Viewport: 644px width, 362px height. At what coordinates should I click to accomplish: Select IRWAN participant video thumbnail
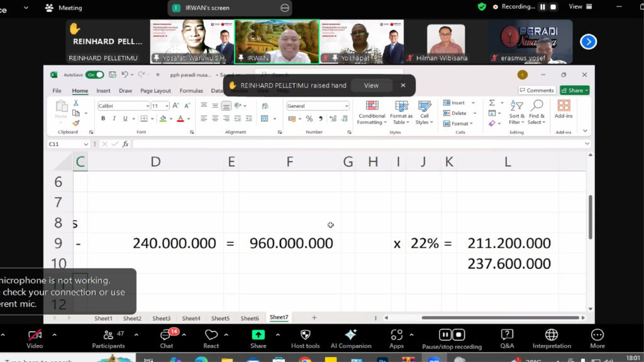[277, 42]
